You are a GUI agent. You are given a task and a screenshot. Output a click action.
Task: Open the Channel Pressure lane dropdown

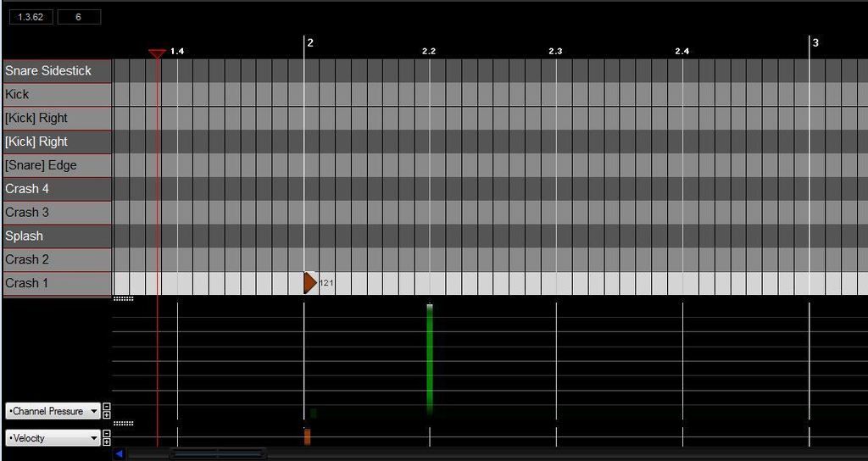53,411
